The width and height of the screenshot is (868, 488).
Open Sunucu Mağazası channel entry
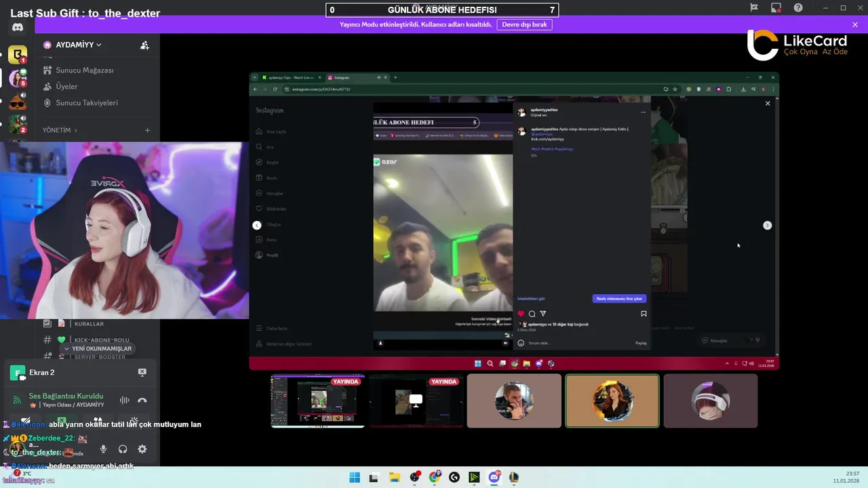click(84, 70)
